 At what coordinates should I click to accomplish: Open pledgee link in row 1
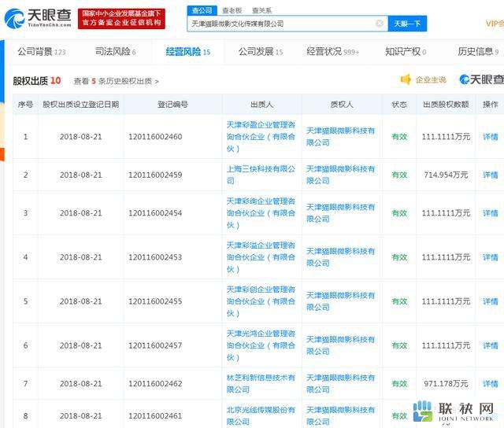pos(340,137)
